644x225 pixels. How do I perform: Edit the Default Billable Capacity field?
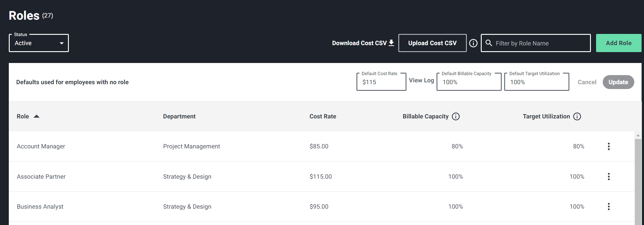coord(469,82)
